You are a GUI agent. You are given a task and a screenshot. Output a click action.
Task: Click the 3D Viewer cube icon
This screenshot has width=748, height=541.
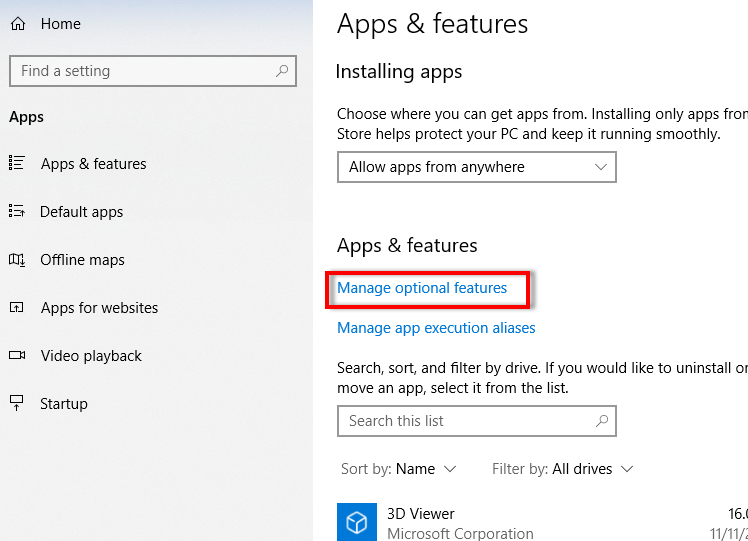357,522
